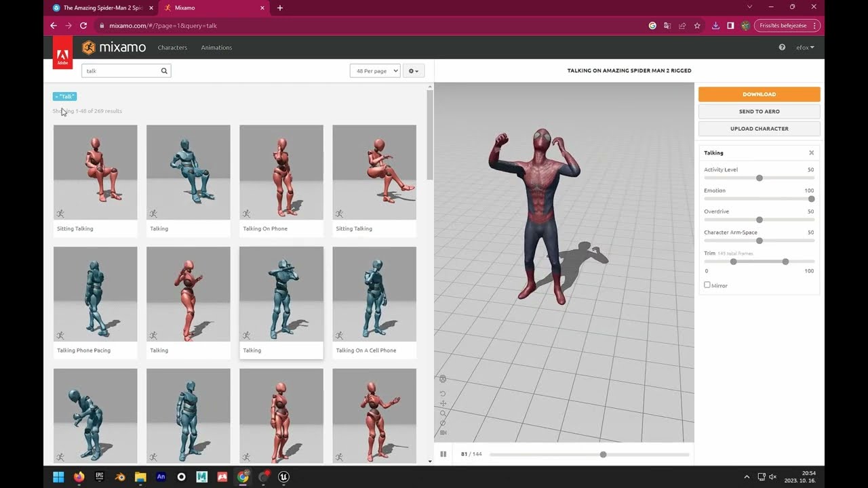Viewport: 868px width, 488px height.
Task: Click the camera follow video icon
Action: click(443, 432)
